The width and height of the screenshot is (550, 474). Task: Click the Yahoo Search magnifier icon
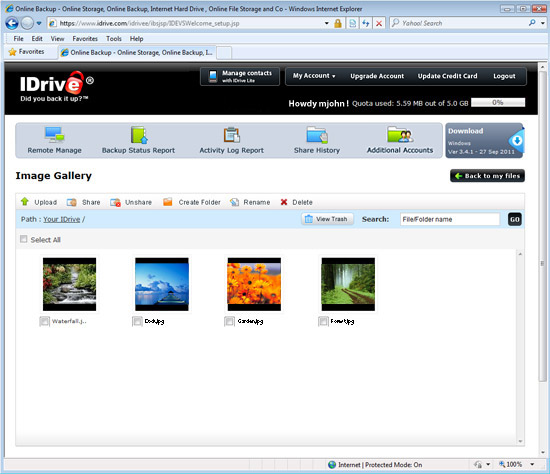click(532, 23)
